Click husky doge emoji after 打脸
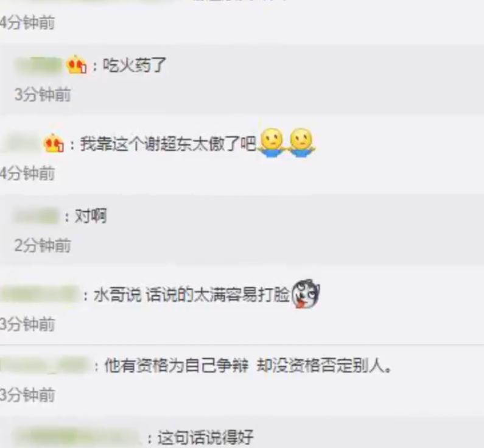 [306, 294]
